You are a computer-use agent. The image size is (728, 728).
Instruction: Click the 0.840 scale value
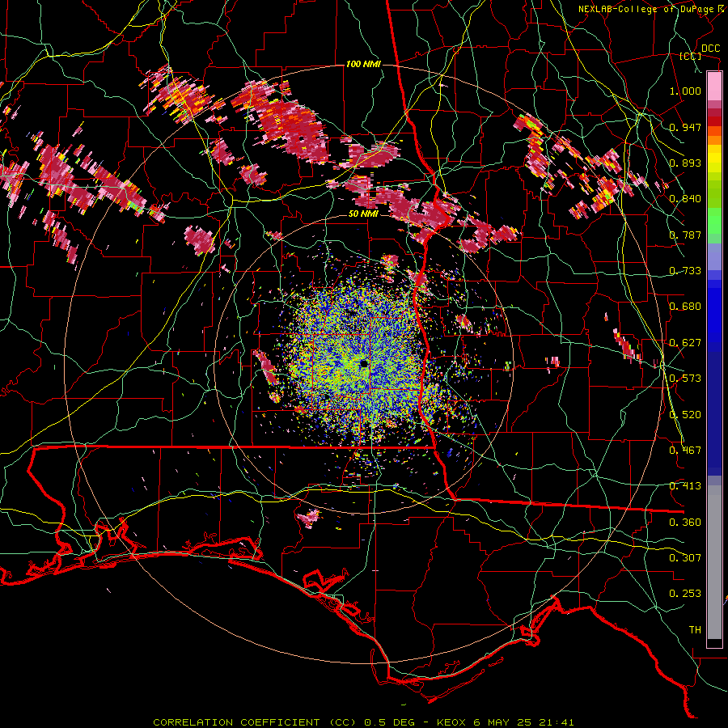click(685, 199)
